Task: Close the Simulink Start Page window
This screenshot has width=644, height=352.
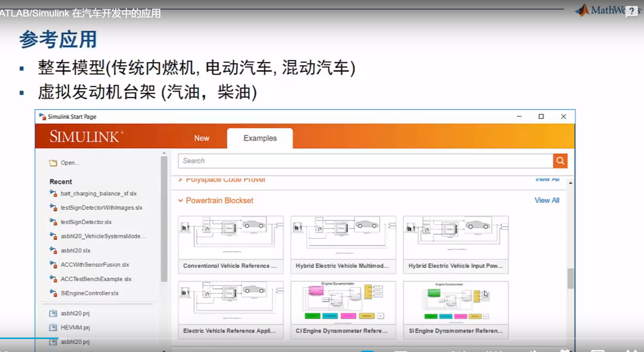Action: [564, 117]
